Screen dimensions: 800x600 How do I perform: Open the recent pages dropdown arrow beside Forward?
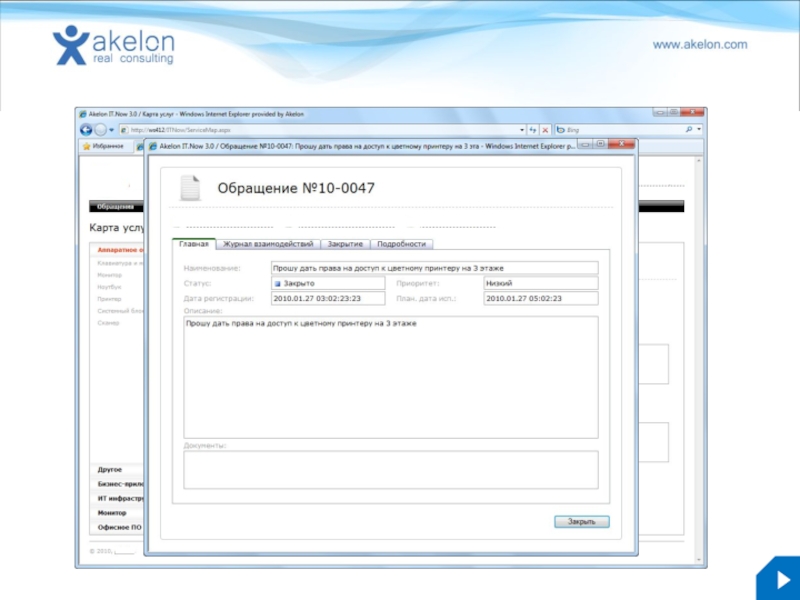[x=111, y=130]
